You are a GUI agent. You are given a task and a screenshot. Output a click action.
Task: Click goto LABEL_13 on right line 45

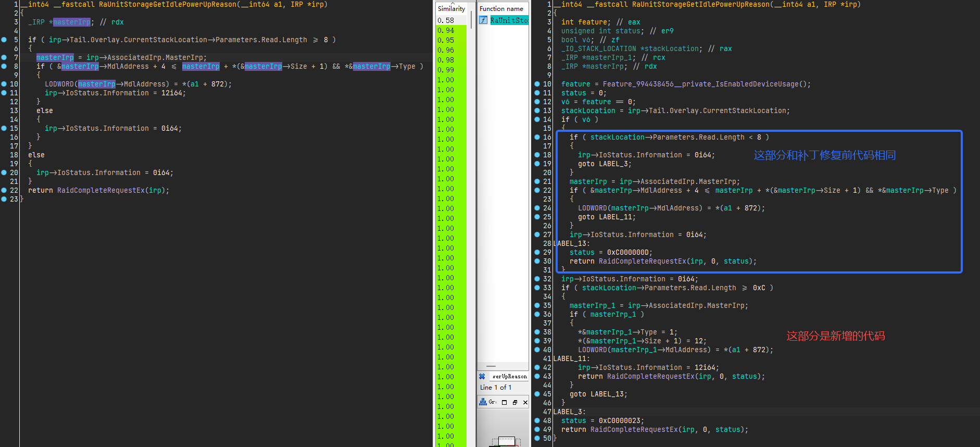(x=598, y=394)
